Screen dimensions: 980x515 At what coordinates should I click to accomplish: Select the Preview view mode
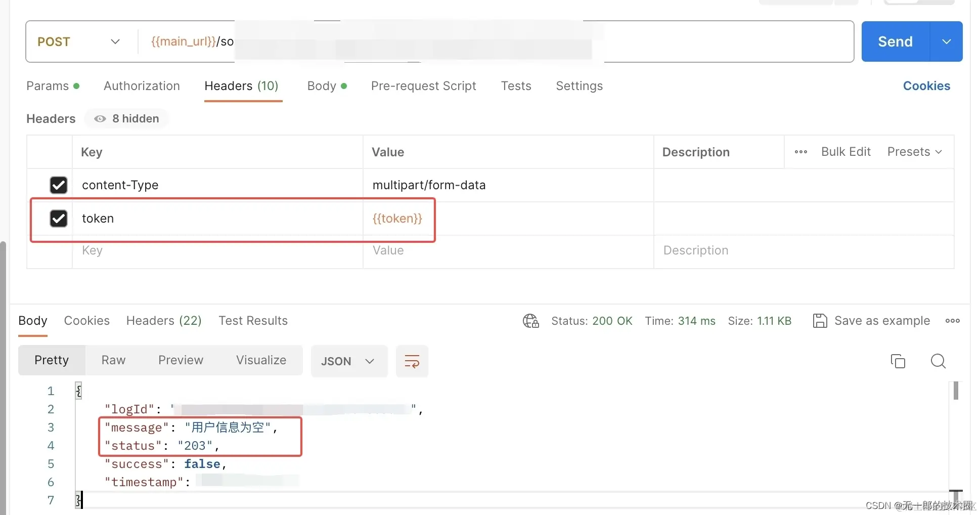coord(181,360)
